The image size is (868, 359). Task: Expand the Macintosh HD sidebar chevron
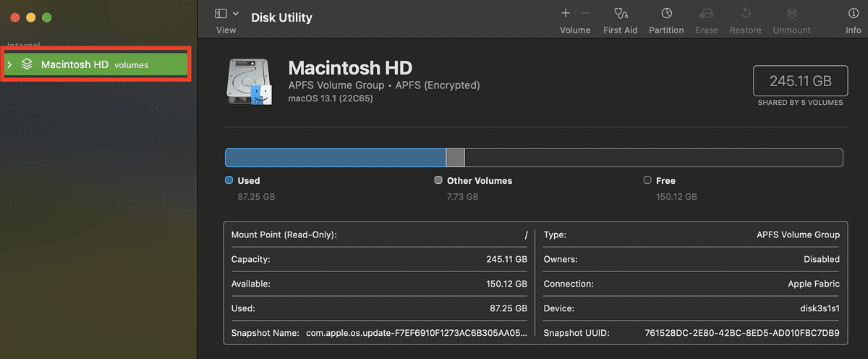click(x=9, y=64)
